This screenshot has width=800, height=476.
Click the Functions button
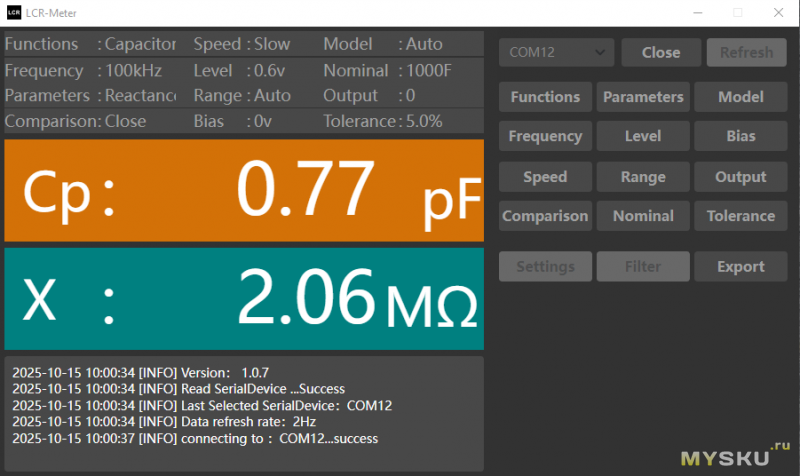pyautogui.click(x=545, y=97)
